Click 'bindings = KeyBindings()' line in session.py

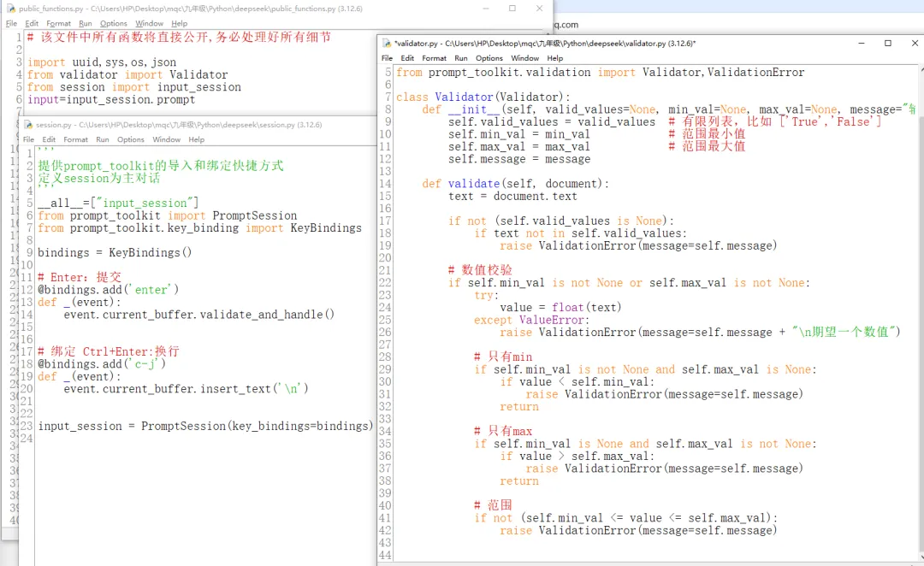[x=115, y=253]
